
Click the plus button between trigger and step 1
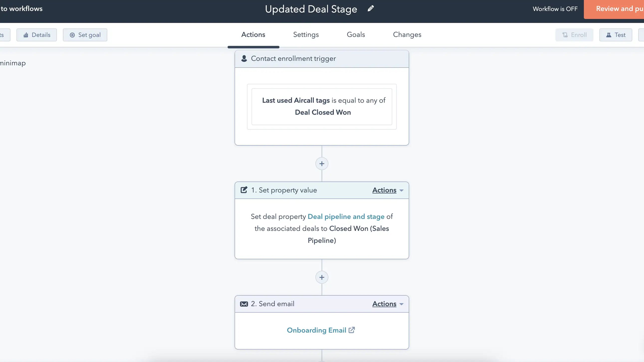click(x=322, y=164)
